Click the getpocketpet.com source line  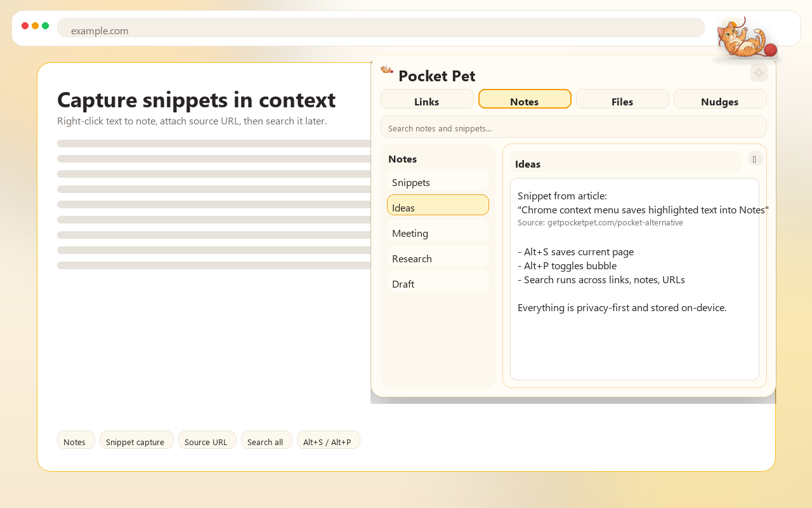[x=600, y=223]
